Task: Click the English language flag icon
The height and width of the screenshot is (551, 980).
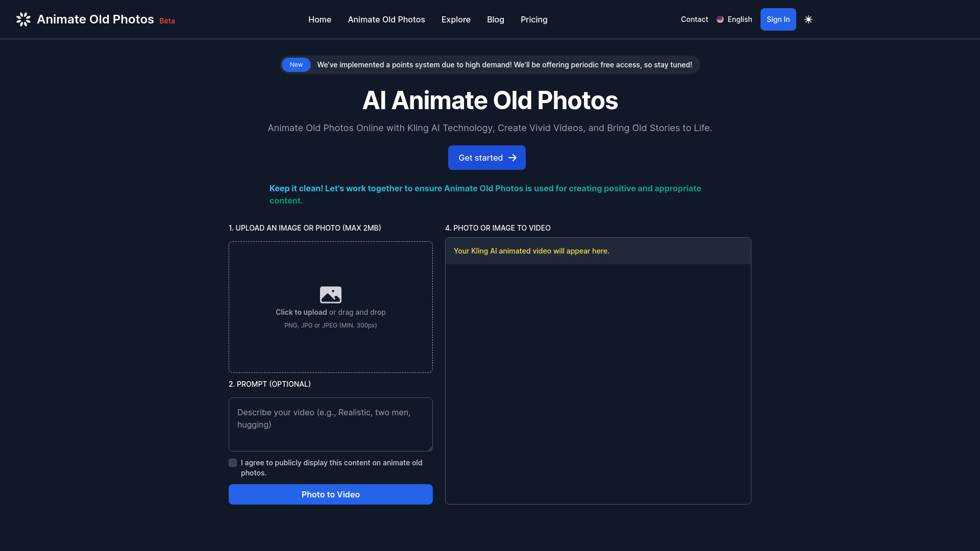Action: pos(720,19)
